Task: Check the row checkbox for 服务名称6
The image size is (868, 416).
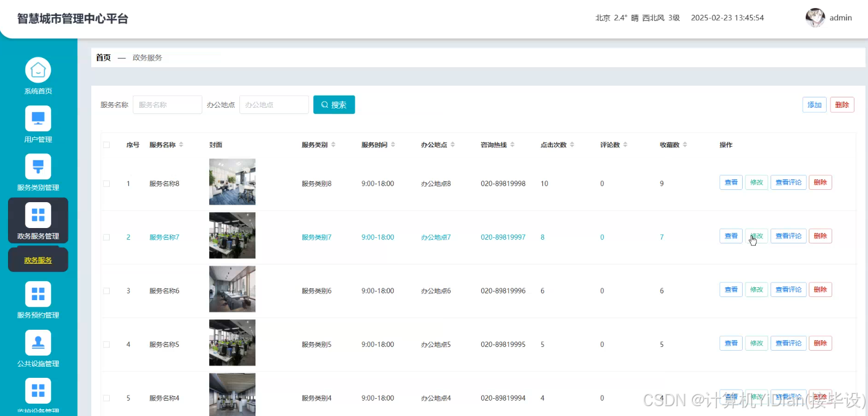Action: point(107,291)
